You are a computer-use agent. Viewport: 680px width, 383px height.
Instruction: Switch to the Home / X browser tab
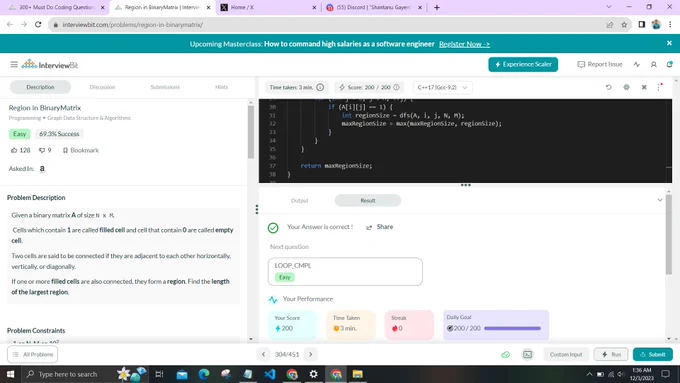point(268,7)
